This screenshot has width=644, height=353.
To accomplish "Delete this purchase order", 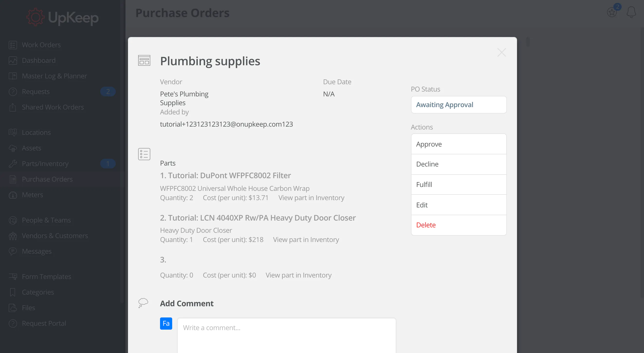I will click(x=458, y=225).
